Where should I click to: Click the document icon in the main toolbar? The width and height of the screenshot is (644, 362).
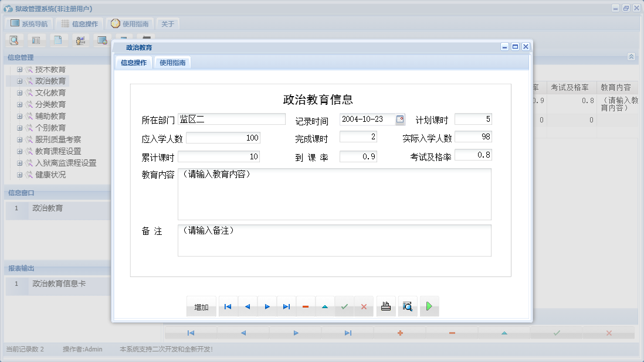[x=57, y=40]
